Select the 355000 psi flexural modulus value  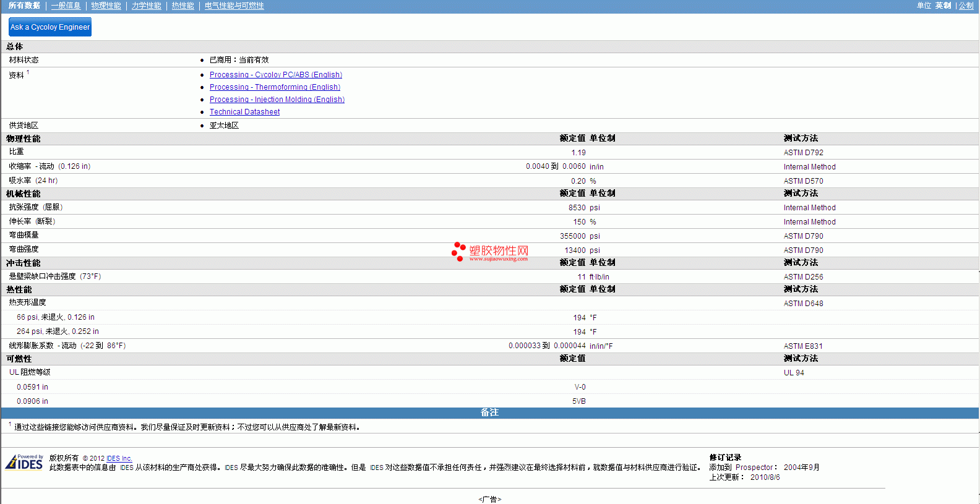click(x=580, y=236)
